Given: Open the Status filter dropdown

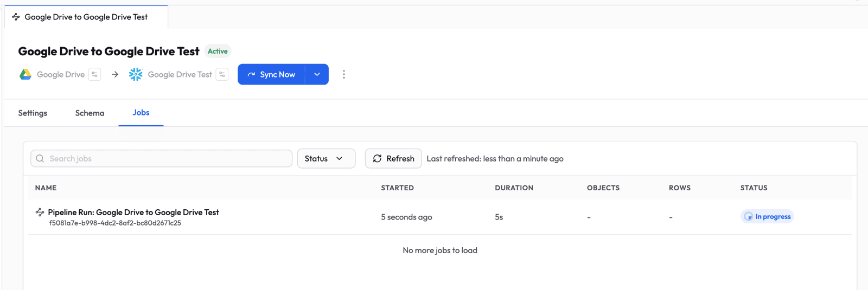Looking at the screenshot, I should (325, 159).
